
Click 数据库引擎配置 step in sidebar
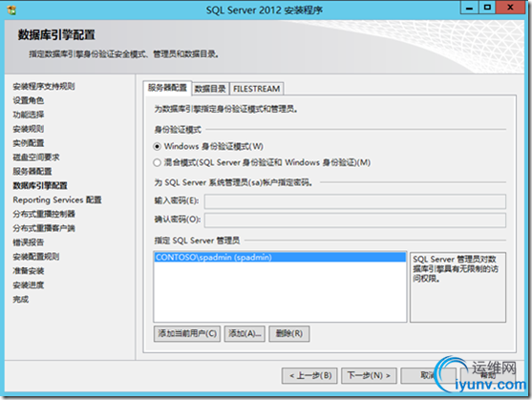(x=40, y=186)
